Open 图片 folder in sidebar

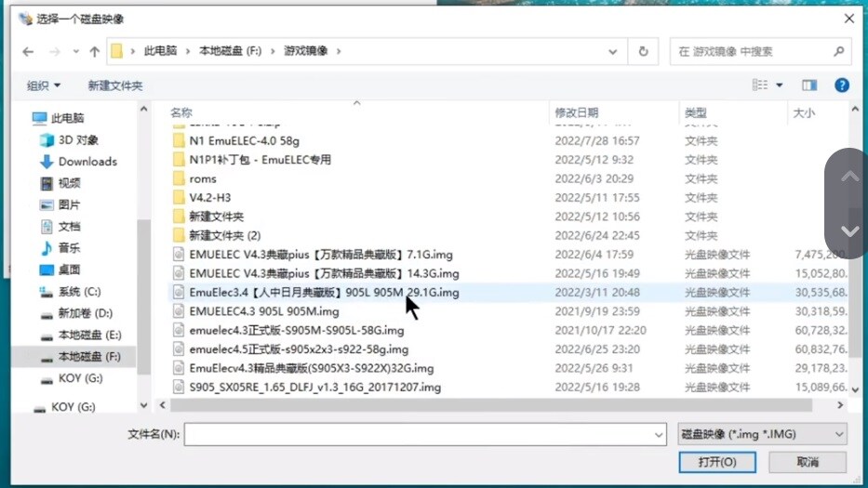coord(60,204)
